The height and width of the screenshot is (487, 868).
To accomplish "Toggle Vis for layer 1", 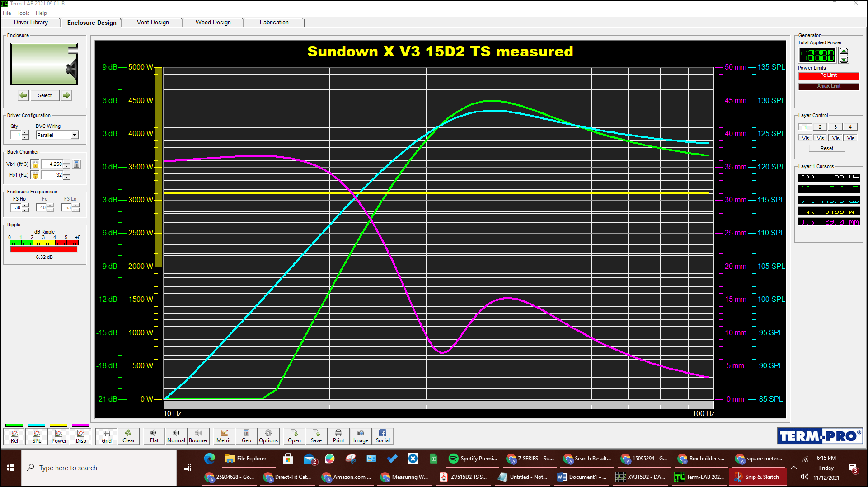I will [x=805, y=138].
